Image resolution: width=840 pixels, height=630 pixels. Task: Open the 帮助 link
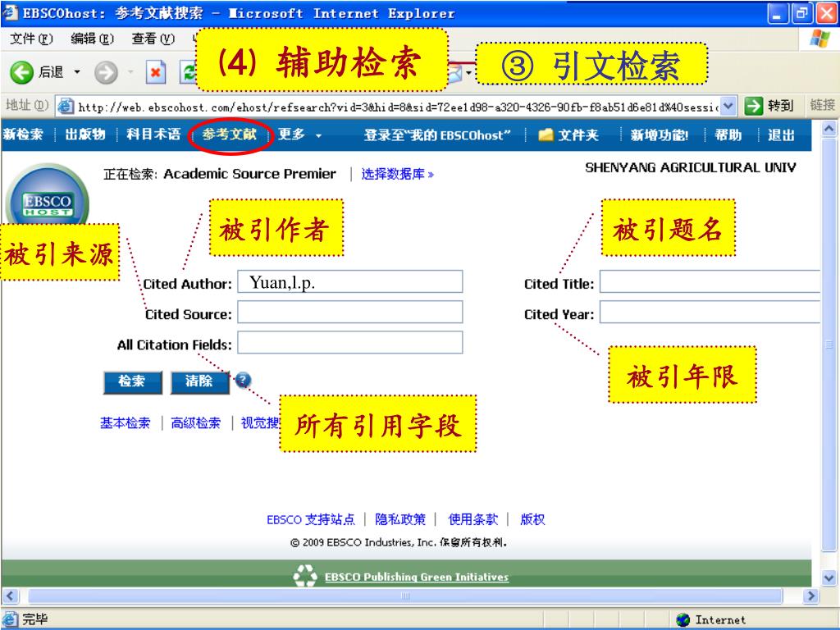tap(728, 135)
